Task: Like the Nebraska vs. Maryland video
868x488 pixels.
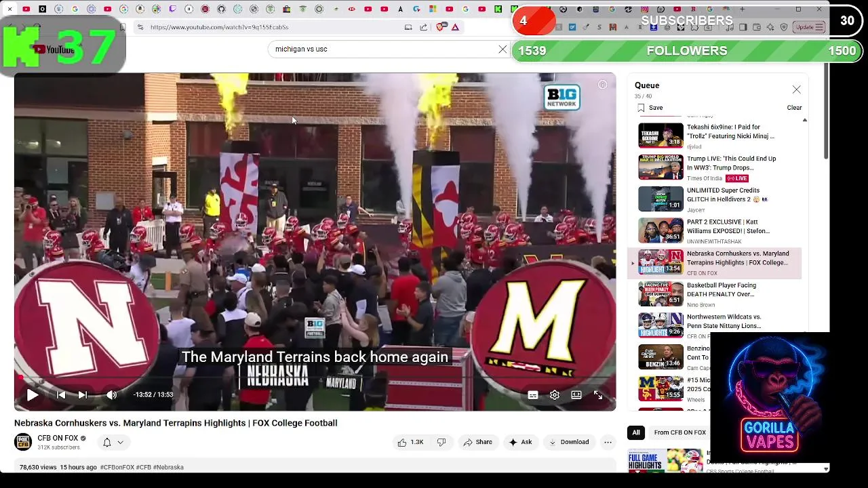Action: tap(411, 442)
